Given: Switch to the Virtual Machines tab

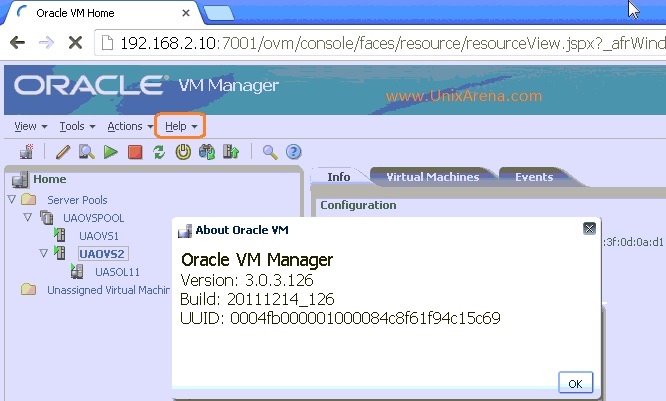Looking at the screenshot, I should [x=432, y=177].
